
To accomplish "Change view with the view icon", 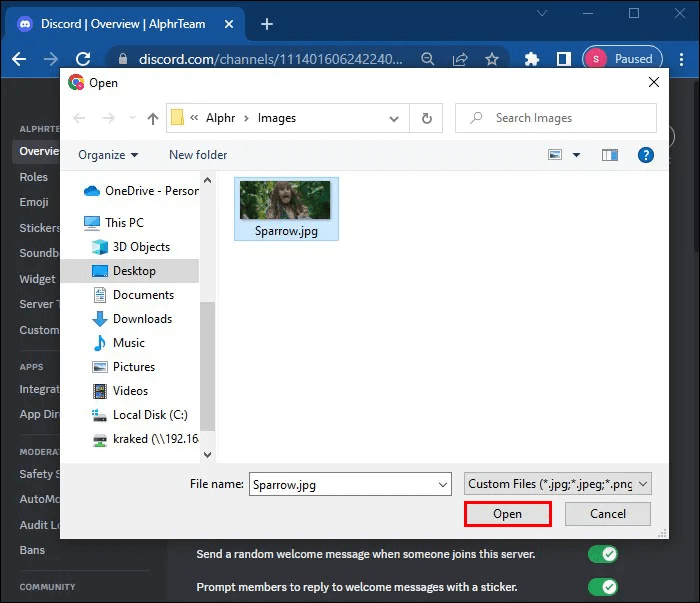I will pyautogui.click(x=555, y=155).
